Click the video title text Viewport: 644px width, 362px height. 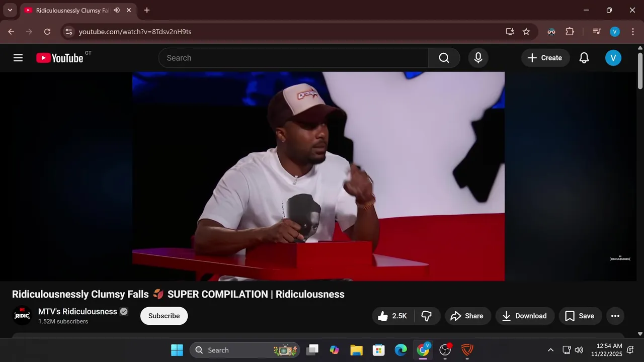click(178, 294)
